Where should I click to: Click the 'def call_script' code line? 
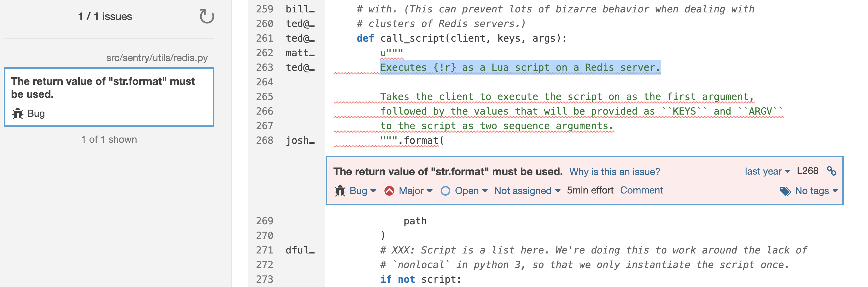click(462, 38)
